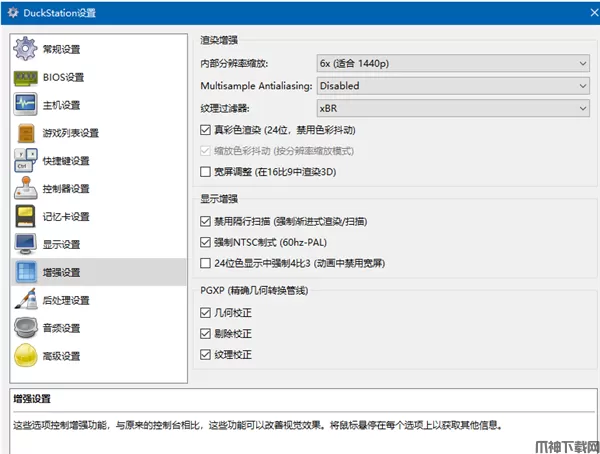Open 快捷键设置 keyboard icon
The height and width of the screenshot is (454, 600).
tap(27, 161)
